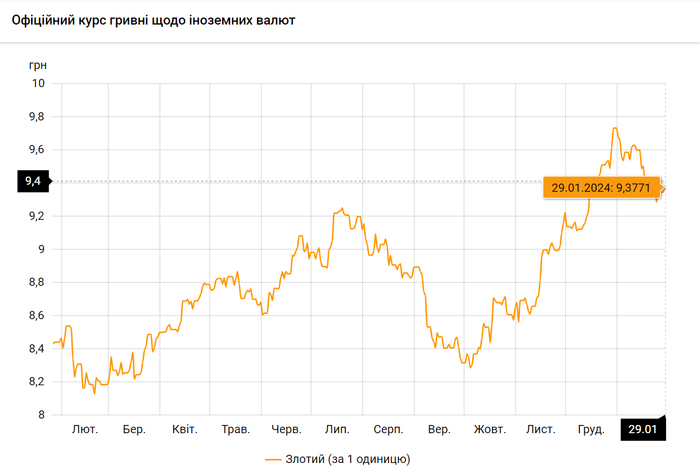Viewport: 700px width, 470px height.
Task: Select Трав. on the time axis
Action: (235, 429)
